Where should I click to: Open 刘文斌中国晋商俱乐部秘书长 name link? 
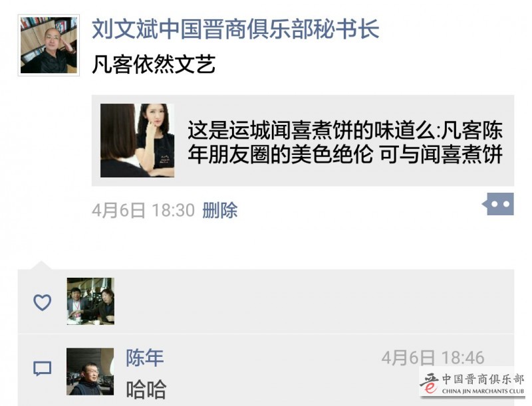click(x=235, y=29)
